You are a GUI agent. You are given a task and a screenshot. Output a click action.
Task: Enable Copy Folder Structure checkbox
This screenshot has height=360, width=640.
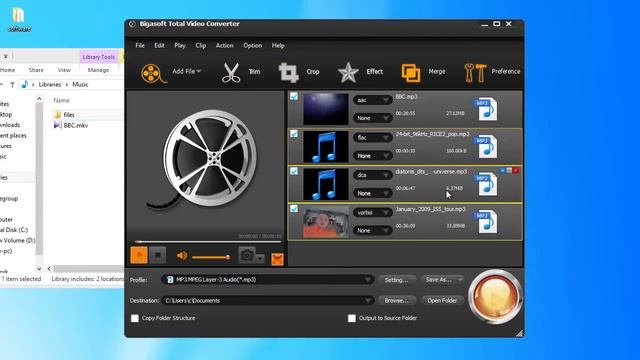click(x=135, y=318)
